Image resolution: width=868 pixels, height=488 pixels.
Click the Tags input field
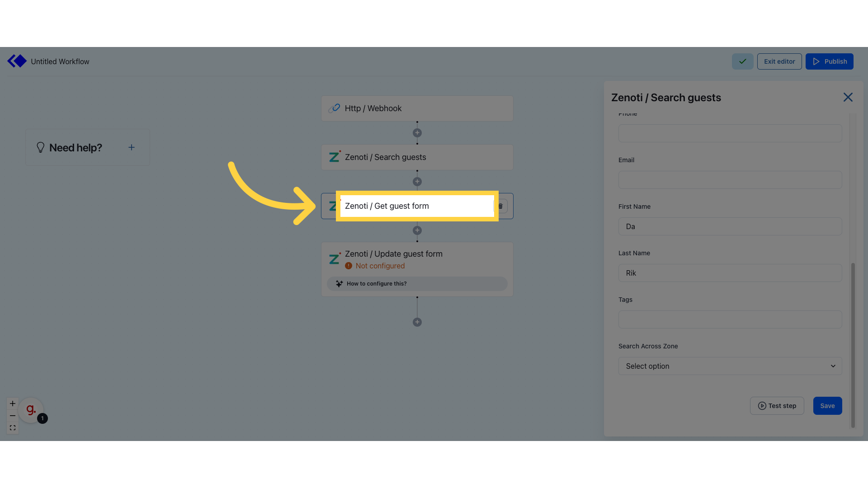pos(730,319)
